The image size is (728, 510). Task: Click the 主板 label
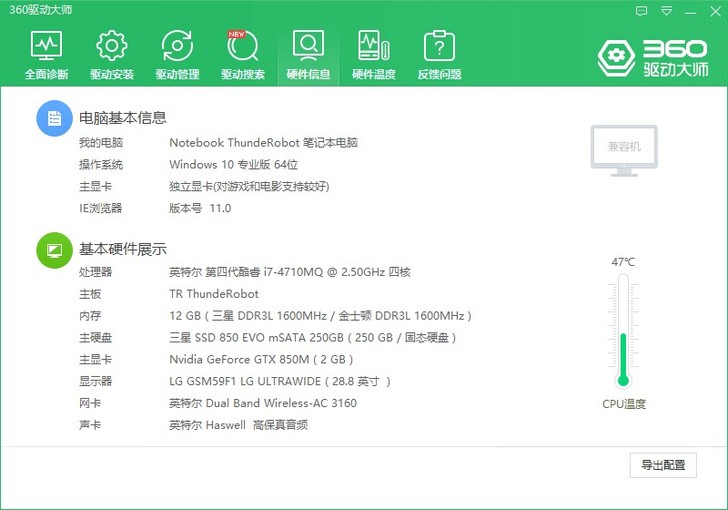coord(90,294)
